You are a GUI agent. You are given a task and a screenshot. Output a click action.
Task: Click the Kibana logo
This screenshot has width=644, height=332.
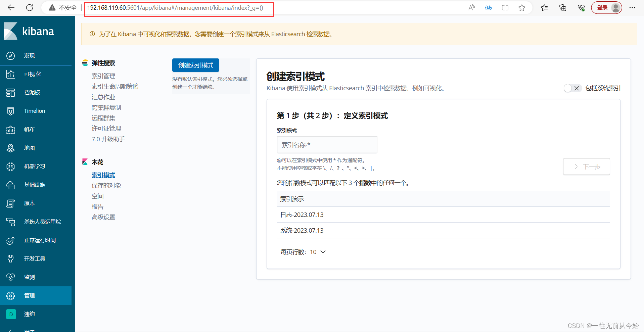click(x=29, y=31)
